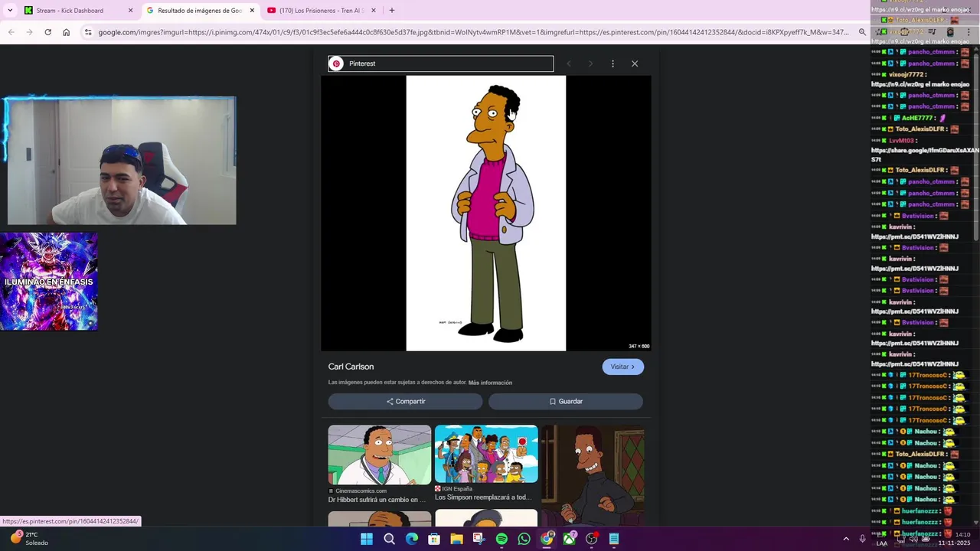Click the 'Dr Hibbert sufrirá un cambio en ...' caption
This screenshot has width=980, height=551.
pyautogui.click(x=377, y=500)
